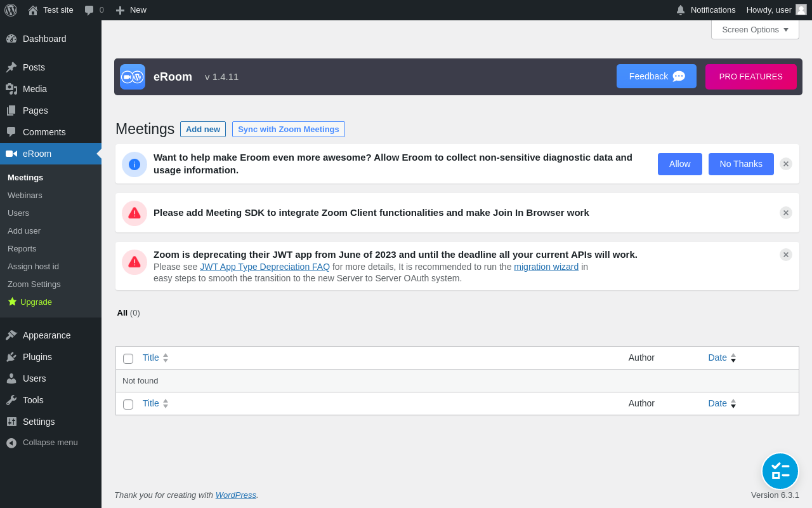Allow diagnostic data collection
The height and width of the screenshot is (508, 812).
coord(680,164)
